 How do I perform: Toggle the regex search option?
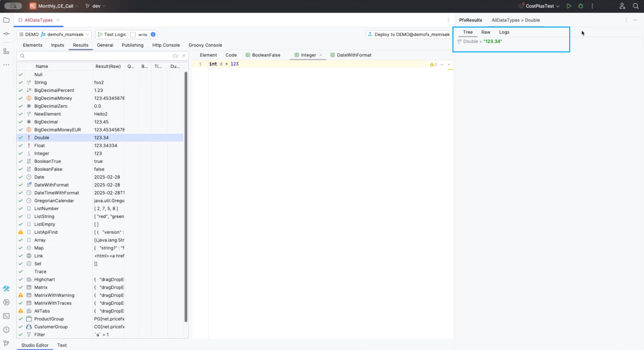(183, 56)
